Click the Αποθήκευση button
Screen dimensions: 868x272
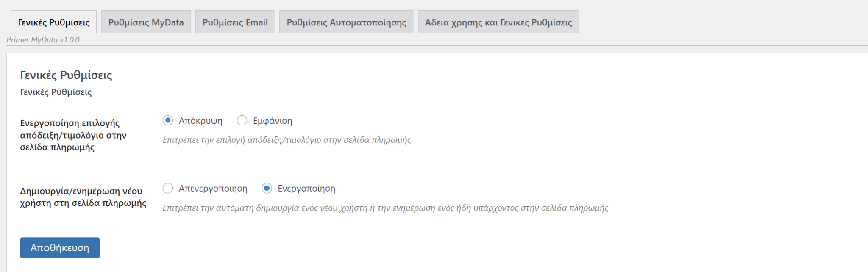(59, 248)
